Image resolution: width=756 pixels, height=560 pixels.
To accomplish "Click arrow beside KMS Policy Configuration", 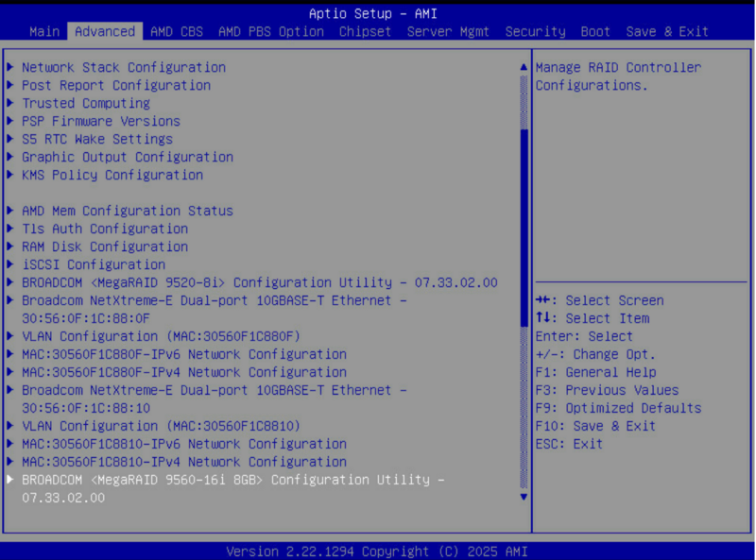I will click(x=10, y=175).
